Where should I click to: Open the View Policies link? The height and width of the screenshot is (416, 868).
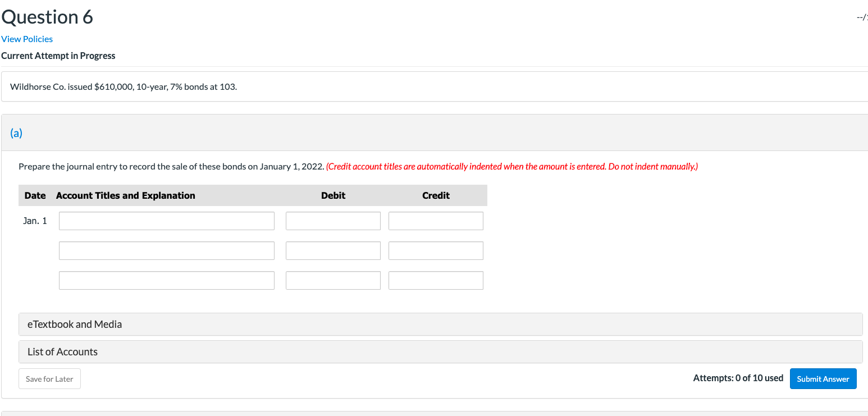point(26,39)
